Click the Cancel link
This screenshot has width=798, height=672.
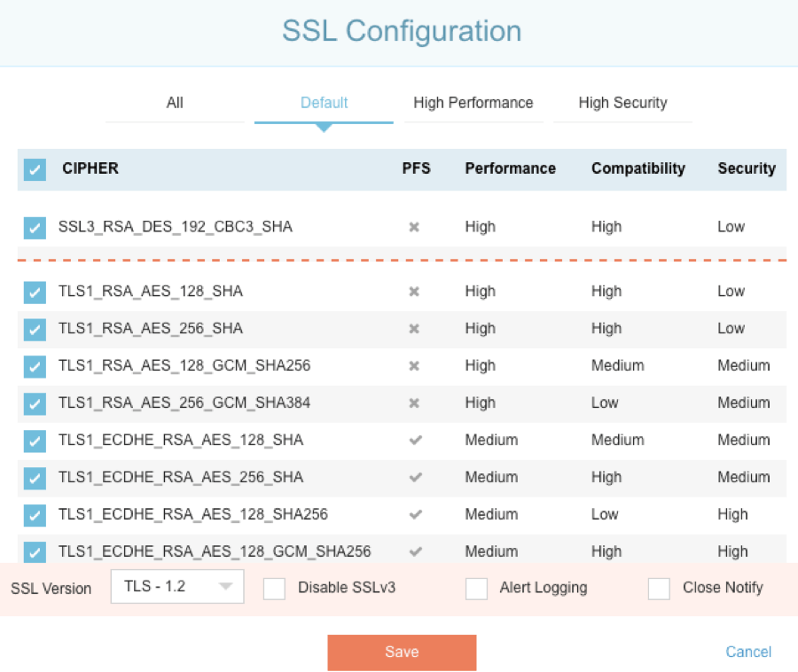coord(748,652)
